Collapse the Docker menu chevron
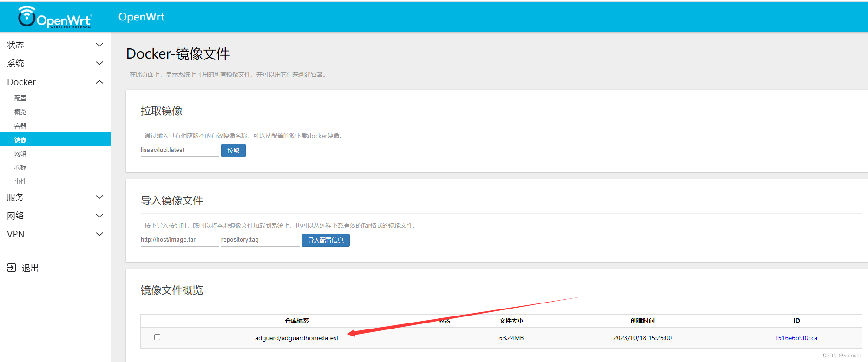Viewport: 868px width, 362px height. click(99, 82)
